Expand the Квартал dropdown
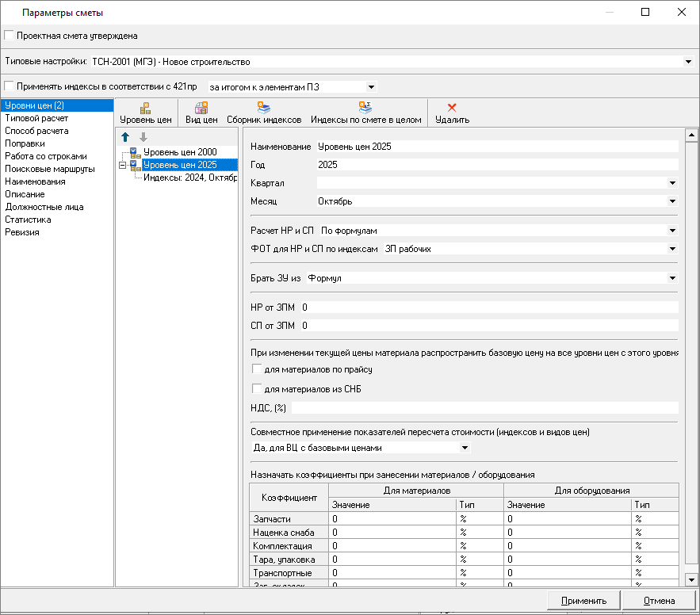 pos(672,183)
